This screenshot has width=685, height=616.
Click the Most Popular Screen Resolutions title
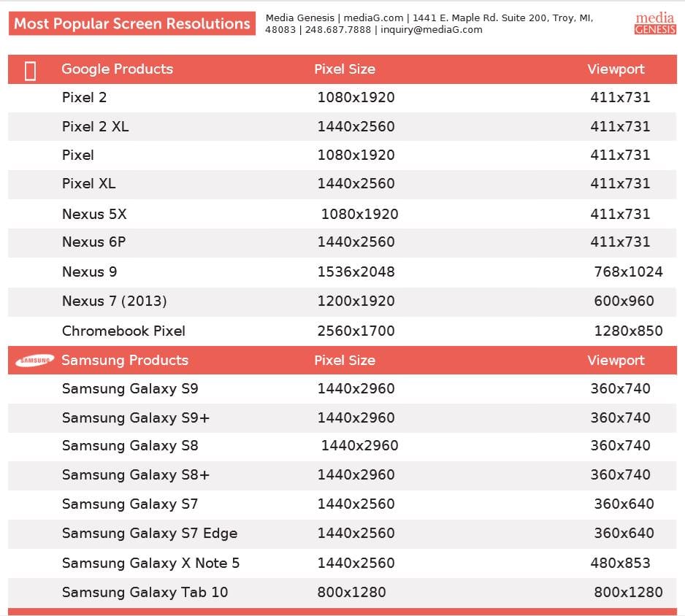pos(132,23)
